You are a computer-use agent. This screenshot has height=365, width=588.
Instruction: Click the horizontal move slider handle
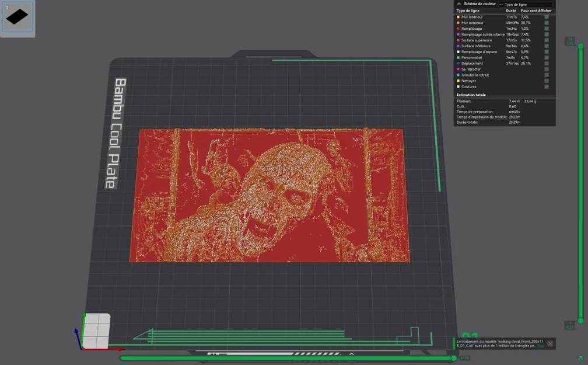tap(454, 358)
